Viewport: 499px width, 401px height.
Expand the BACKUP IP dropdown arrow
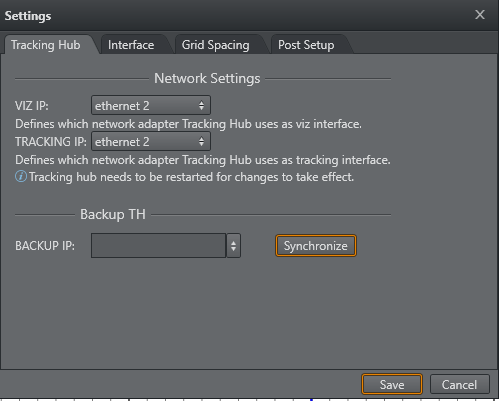(x=233, y=246)
